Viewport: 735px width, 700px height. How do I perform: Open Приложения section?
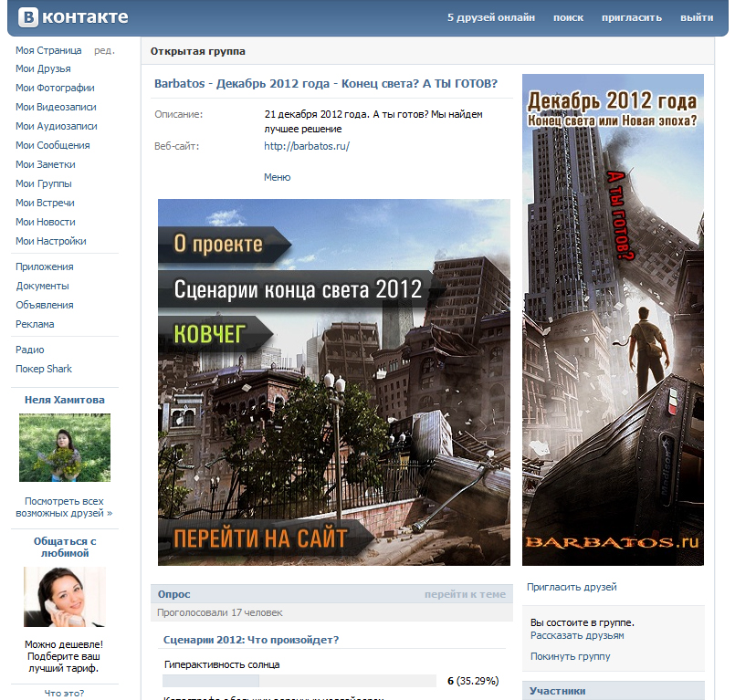pyautogui.click(x=45, y=266)
